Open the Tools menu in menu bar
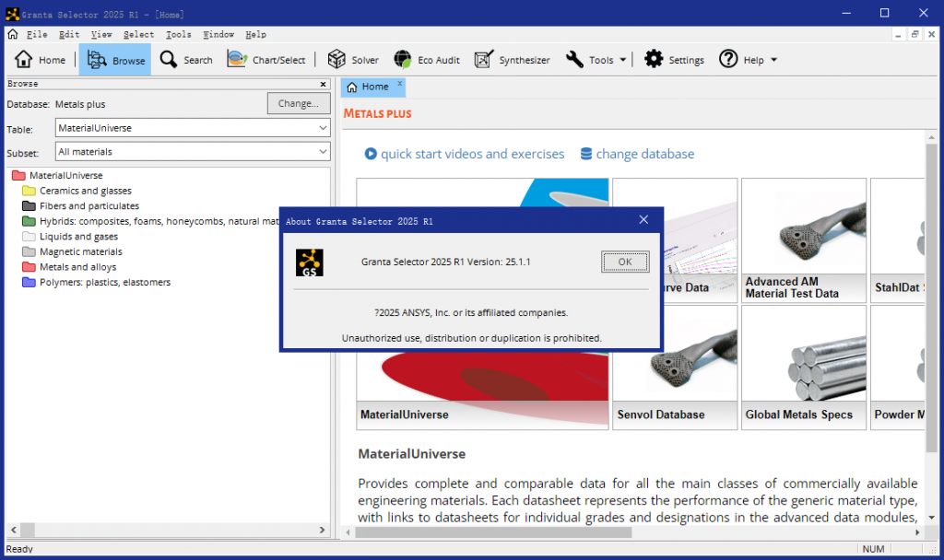Screen dimensions: 944x560 point(178,34)
